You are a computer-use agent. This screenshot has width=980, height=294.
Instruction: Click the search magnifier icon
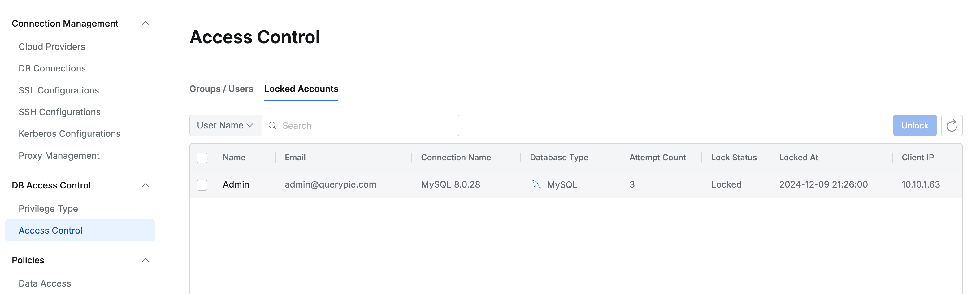click(x=272, y=125)
